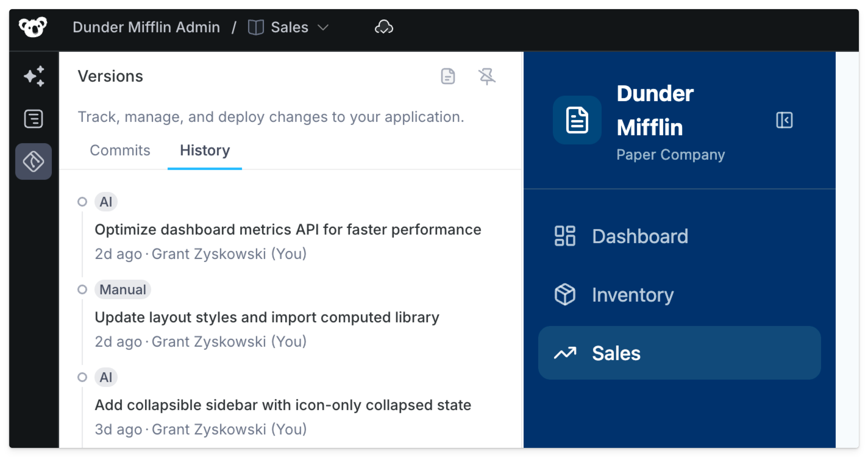Viewport: 868px width, 457px height.
Task: Select Optimize dashboard metrics API history entry
Action: coord(287,230)
